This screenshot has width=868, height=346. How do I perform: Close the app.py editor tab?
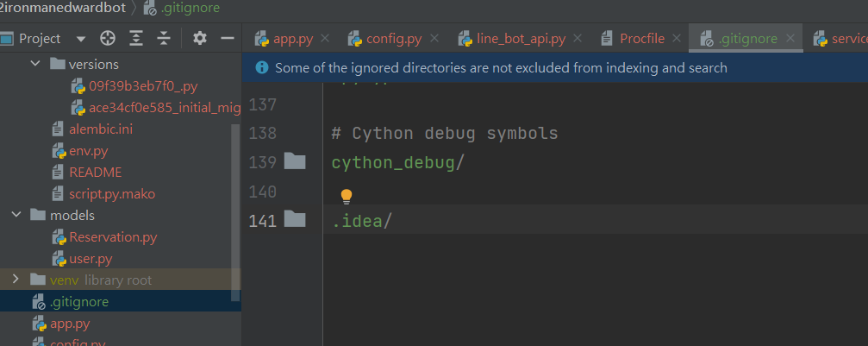point(325,39)
